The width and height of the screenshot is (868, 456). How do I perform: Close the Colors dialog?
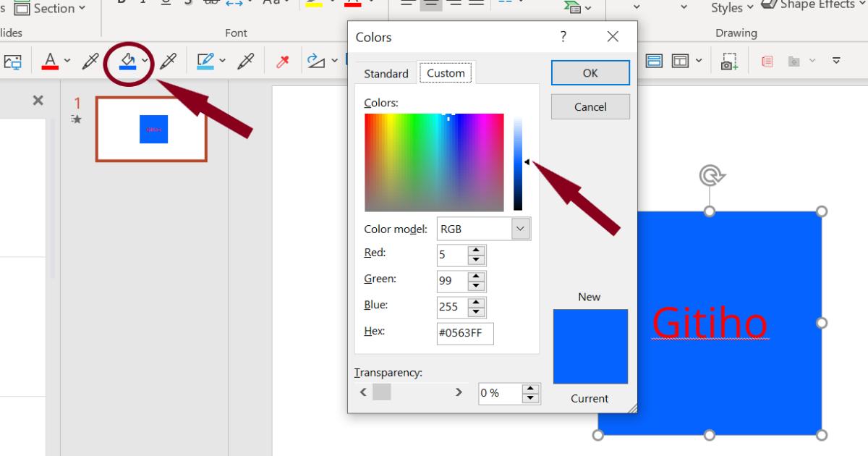(613, 37)
